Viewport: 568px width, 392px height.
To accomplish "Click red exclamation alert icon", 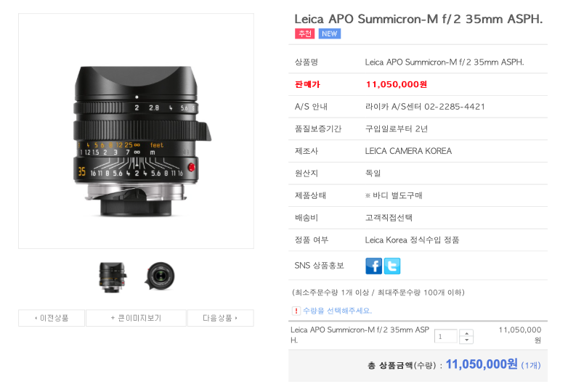I will (x=296, y=311).
